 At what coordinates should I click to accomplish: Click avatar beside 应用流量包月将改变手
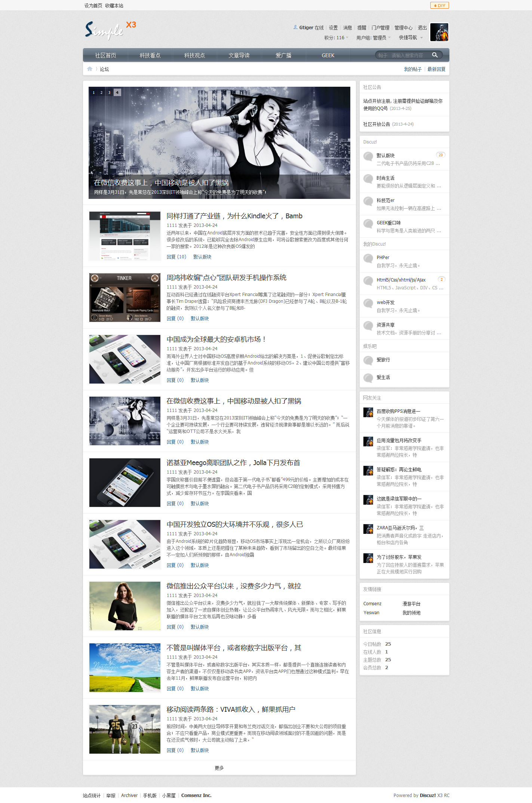368,442
